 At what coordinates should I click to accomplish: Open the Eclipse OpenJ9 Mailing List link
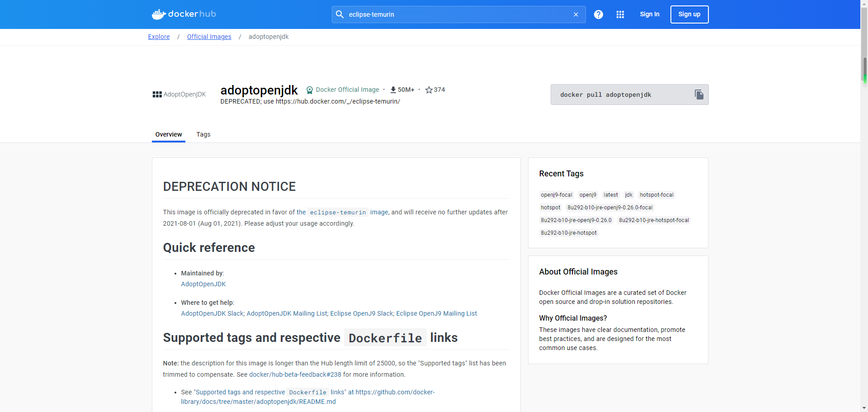[x=437, y=313]
